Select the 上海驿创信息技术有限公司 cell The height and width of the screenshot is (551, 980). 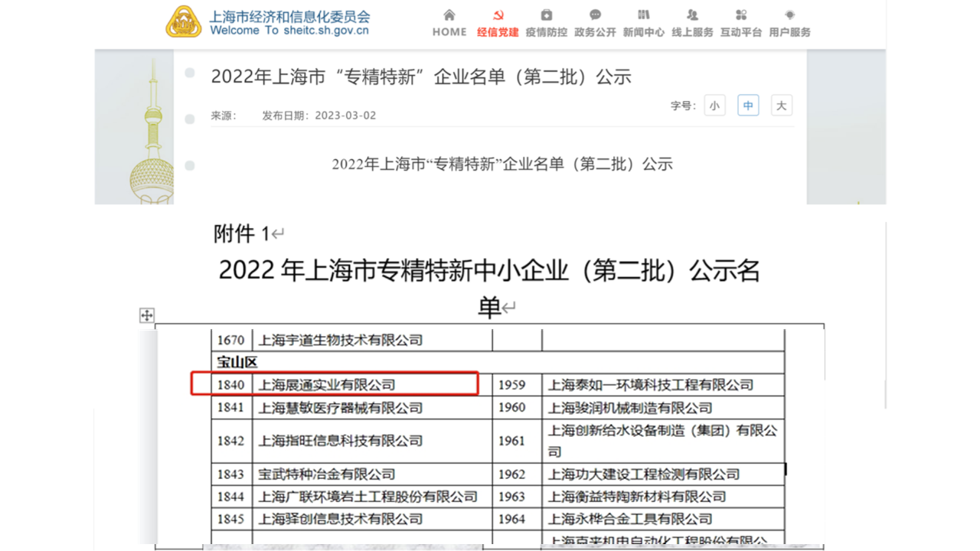(x=371, y=519)
